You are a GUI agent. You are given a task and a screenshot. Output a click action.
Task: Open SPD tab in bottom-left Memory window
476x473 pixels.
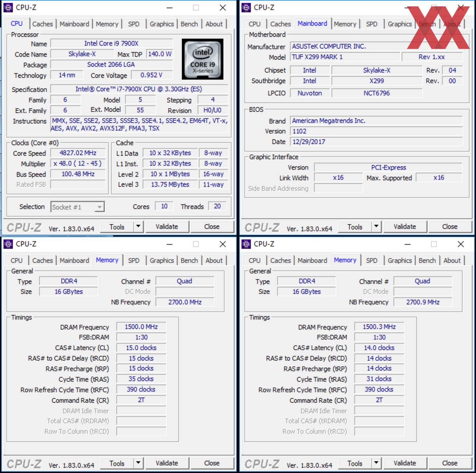point(134,260)
